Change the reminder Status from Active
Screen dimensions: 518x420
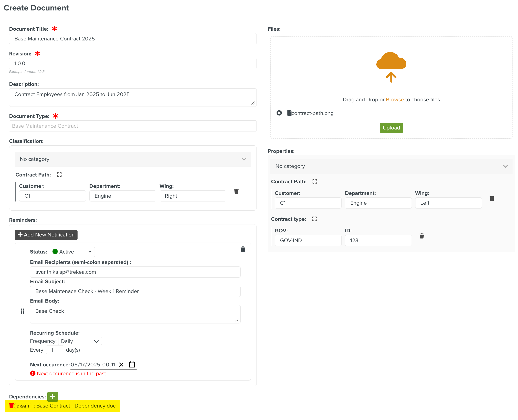pyautogui.click(x=72, y=252)
